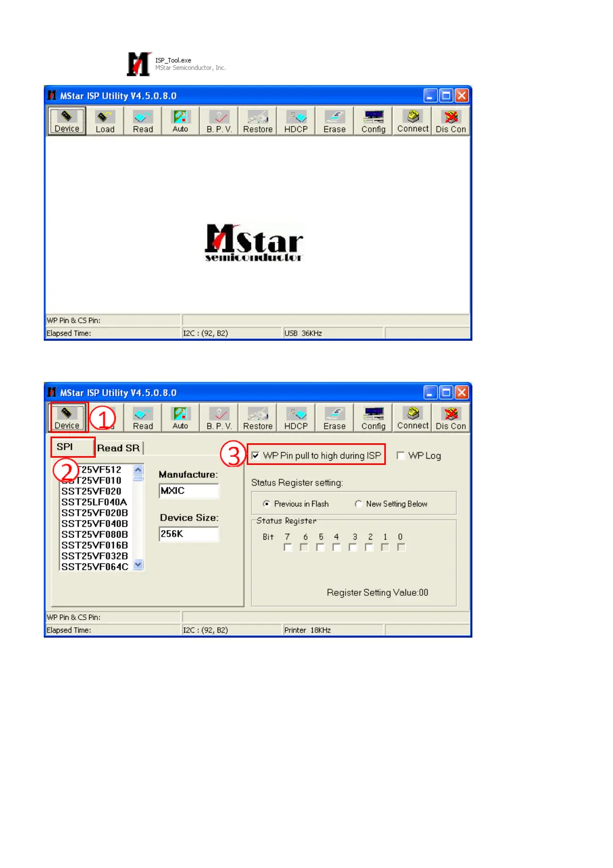
Task: Select SST25VF040B in the device list
Action: click(95, 524)
